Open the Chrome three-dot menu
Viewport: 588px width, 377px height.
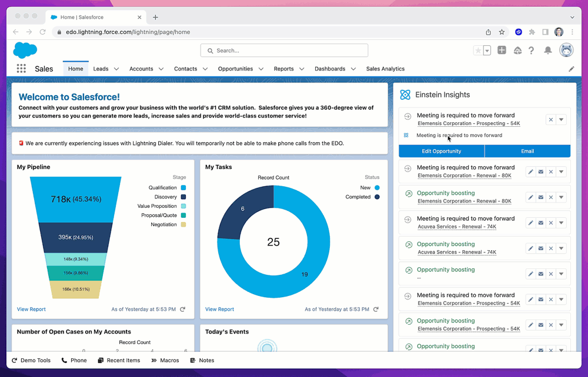click(x=572, y=32)
